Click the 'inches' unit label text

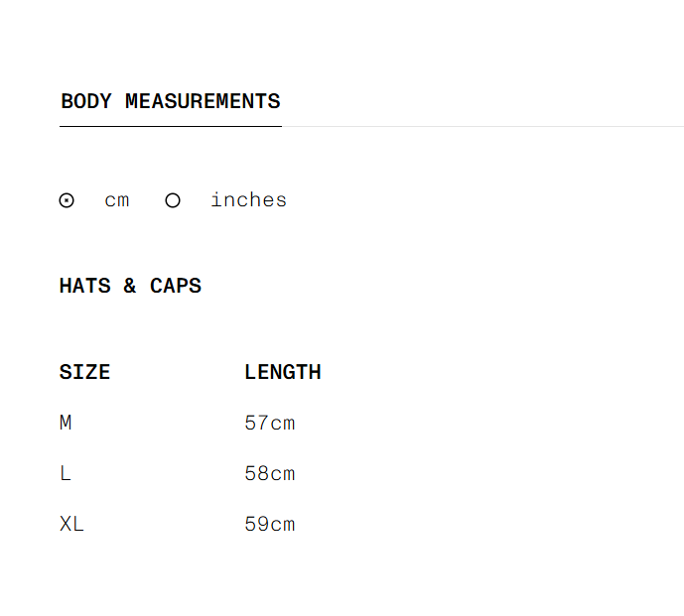click(248, 200)
